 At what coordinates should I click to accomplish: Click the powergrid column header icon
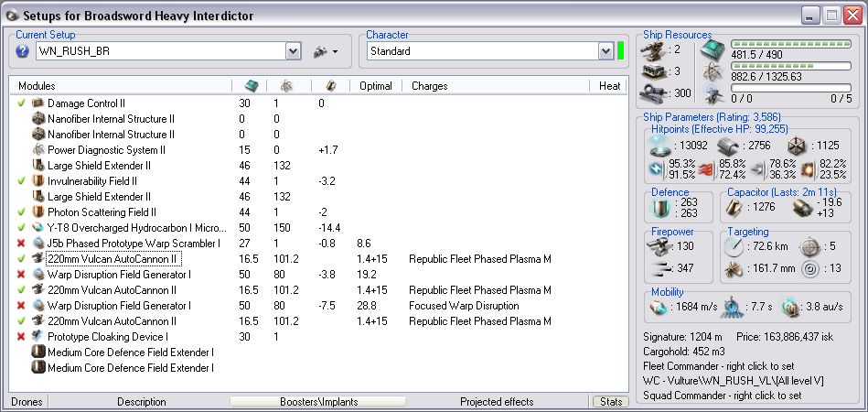[286, 86]
